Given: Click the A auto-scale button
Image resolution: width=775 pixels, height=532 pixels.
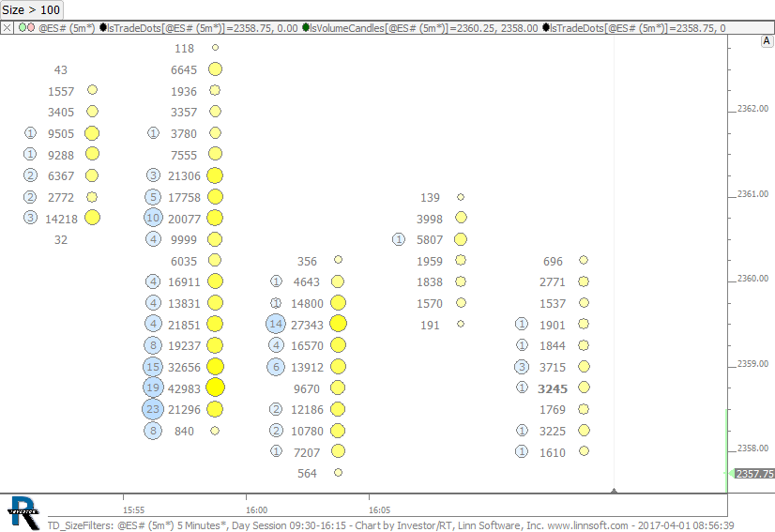Looking at the screenshot, I should click(x=767, y=40).
